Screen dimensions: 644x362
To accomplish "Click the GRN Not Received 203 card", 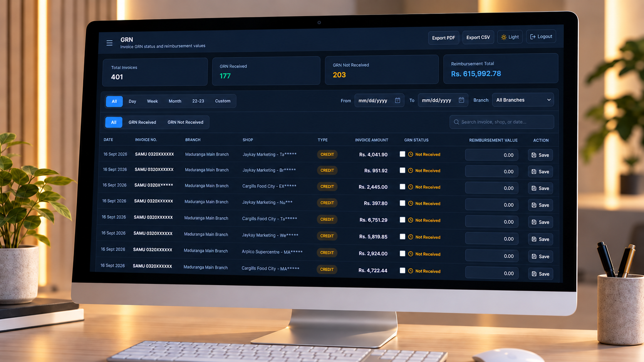I will click(382, 70).
